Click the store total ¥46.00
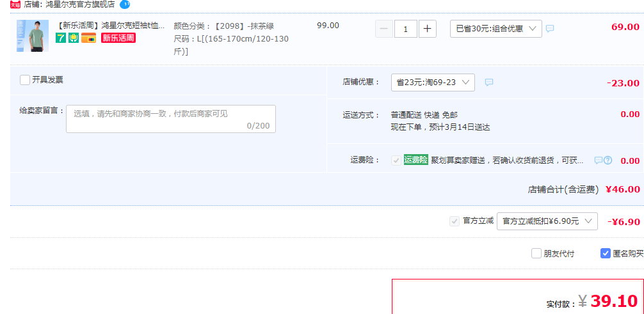This screenshot has width=644, height=314. 623,190
